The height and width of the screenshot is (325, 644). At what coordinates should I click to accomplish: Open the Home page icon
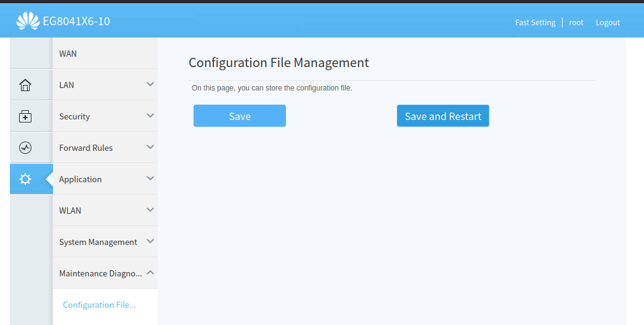(25, 85)
